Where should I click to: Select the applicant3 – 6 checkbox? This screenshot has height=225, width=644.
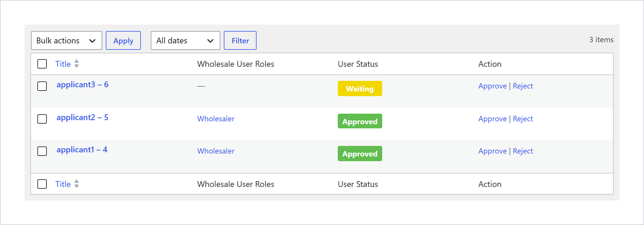[x=42, y=86]
